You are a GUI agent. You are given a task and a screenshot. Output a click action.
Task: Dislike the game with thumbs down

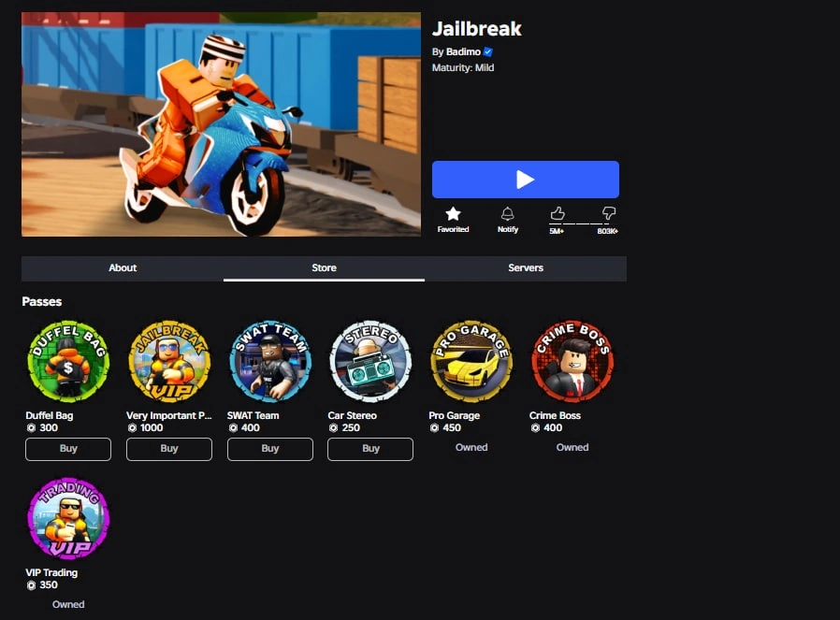[609, 213]
